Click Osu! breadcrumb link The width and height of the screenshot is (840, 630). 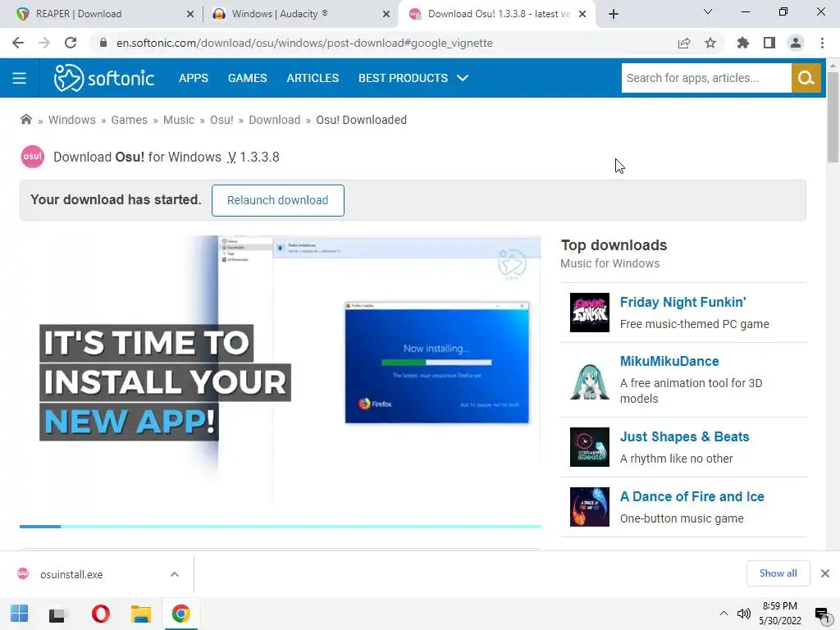click(x=221, y=120)
